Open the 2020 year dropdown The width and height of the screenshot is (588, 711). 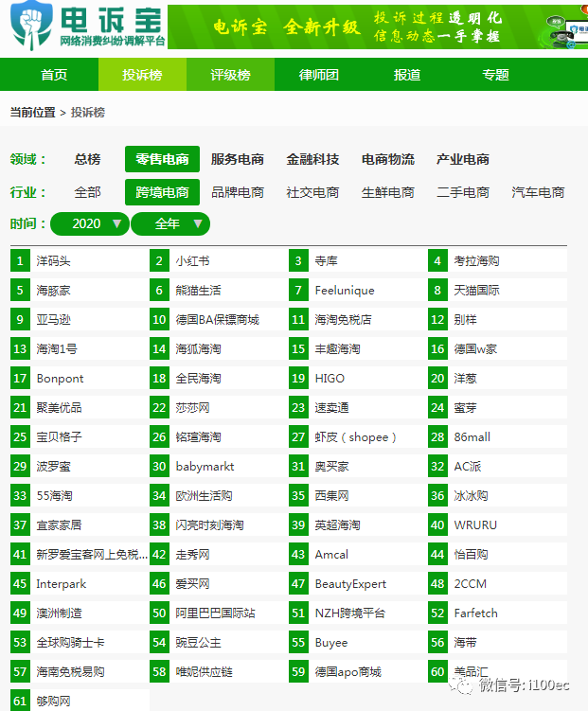pyautogui.click(x=90, y=224)
